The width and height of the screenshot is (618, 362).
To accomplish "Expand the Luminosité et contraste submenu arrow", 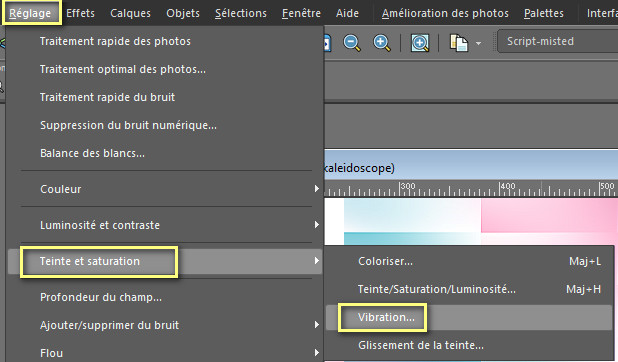I will point(316,225).
